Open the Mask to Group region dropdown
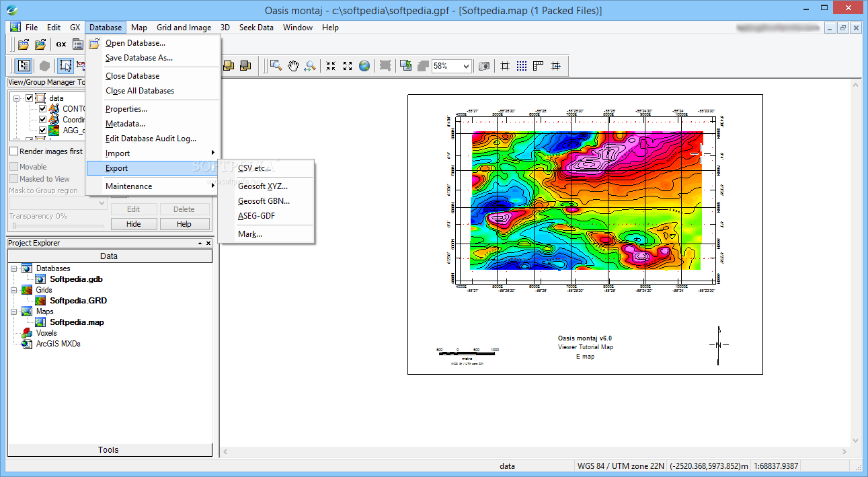Viewport: 868px width, 477px height. [102, 203]
